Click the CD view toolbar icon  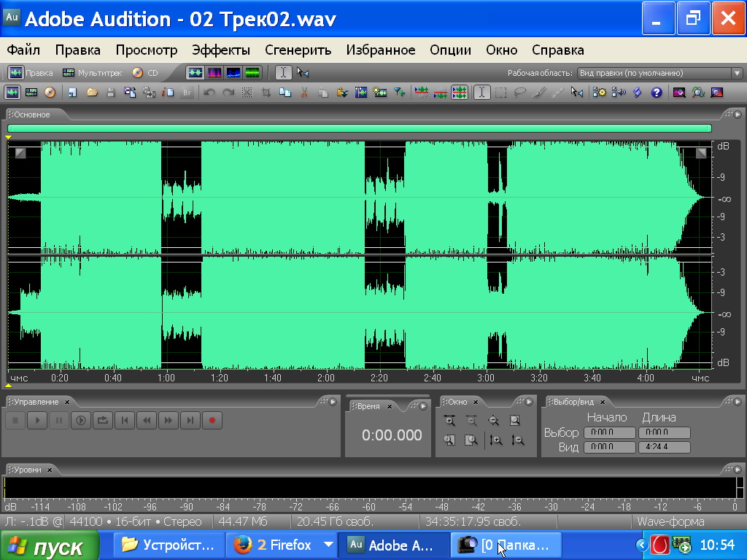tap(50, 93)
